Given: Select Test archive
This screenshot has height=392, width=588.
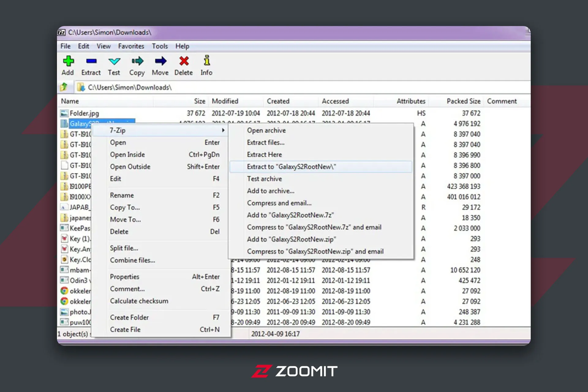Looking at the screenshot, I should (x=321, y=179).
